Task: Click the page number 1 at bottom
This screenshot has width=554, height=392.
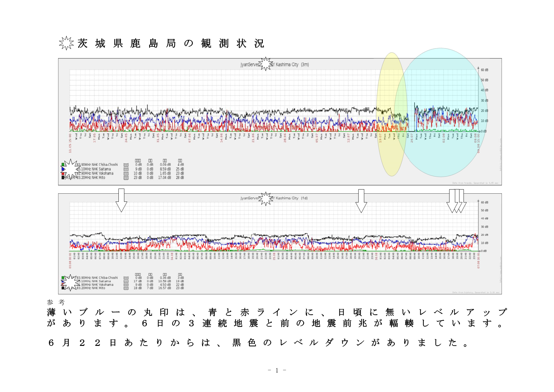Action: pyautogui.click(x=277, y=370)
